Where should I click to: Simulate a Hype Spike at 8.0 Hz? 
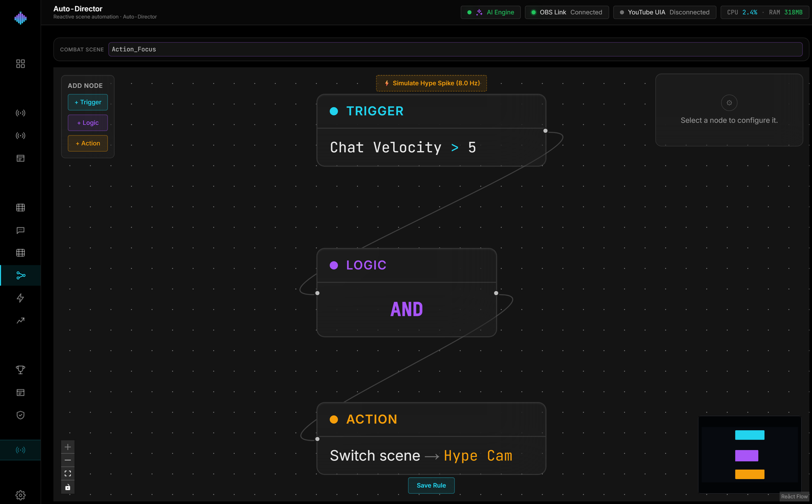[431, 83]
